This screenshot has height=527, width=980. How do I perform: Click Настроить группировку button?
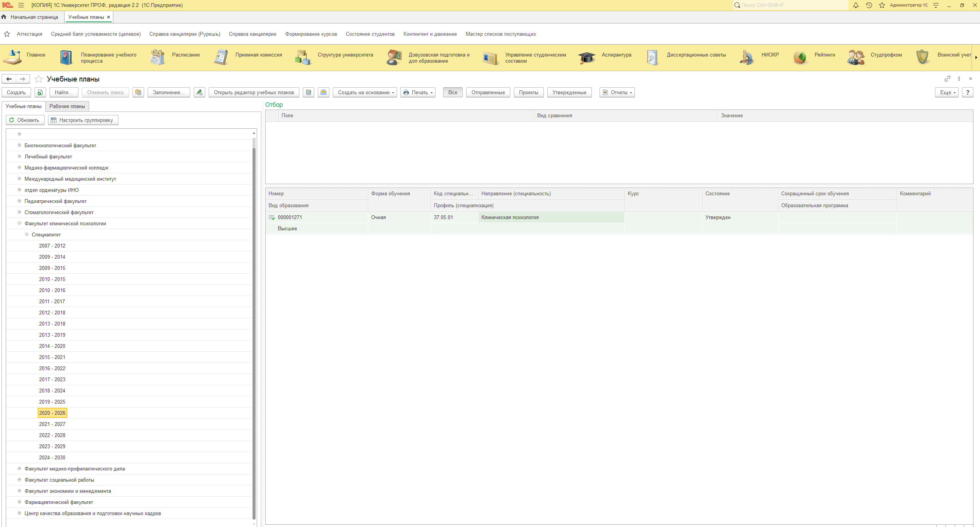coord(83,120)
